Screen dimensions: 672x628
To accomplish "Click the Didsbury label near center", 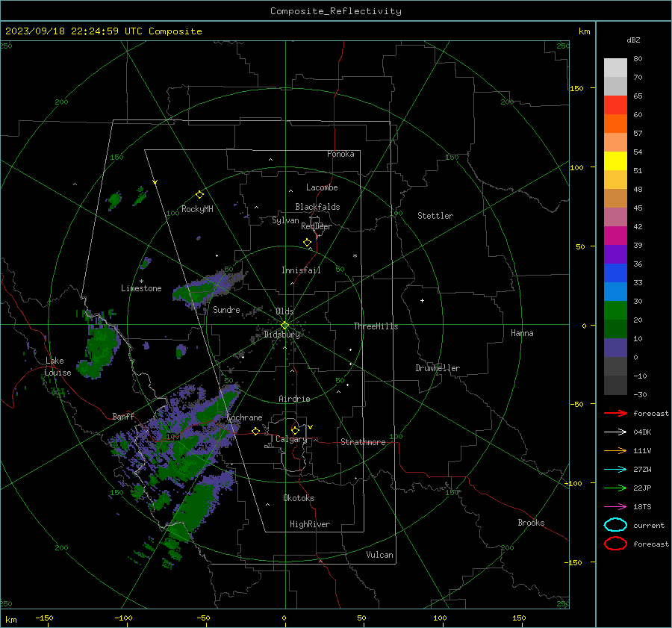I will [281, 335].
